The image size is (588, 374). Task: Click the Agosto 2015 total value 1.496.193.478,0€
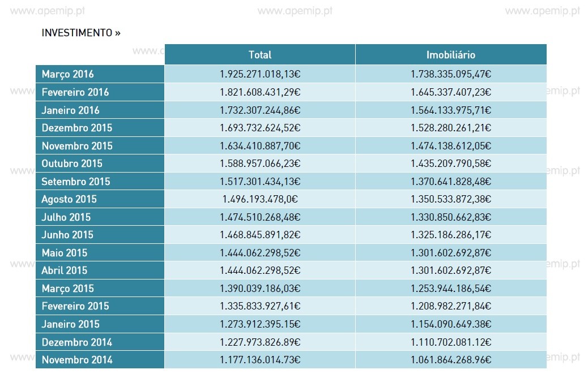pyautogui.click(x=260, y=199)
